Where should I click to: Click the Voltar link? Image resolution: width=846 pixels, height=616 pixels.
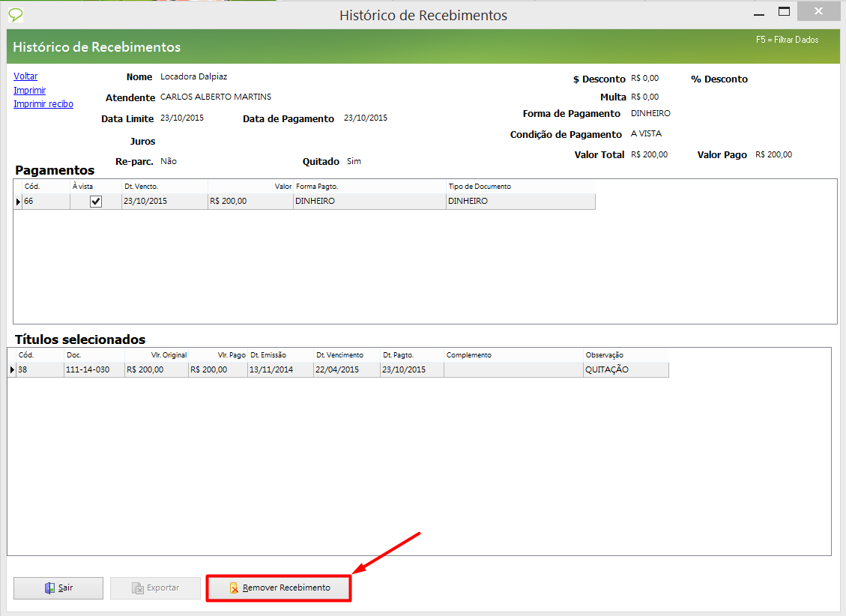25,76
